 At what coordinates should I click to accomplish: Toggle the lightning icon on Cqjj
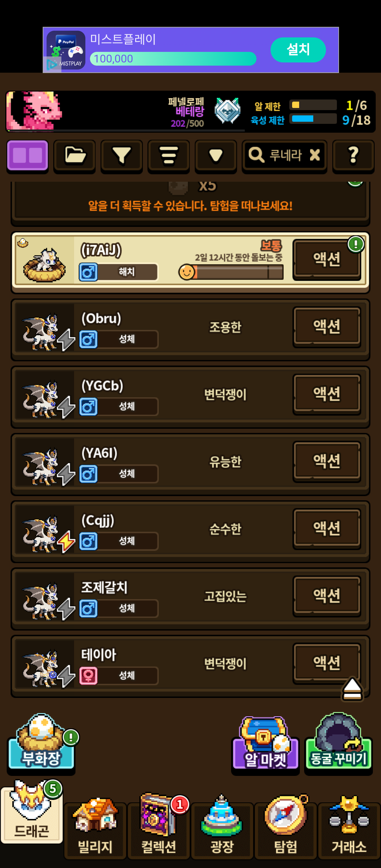click(x=67, y=542)
